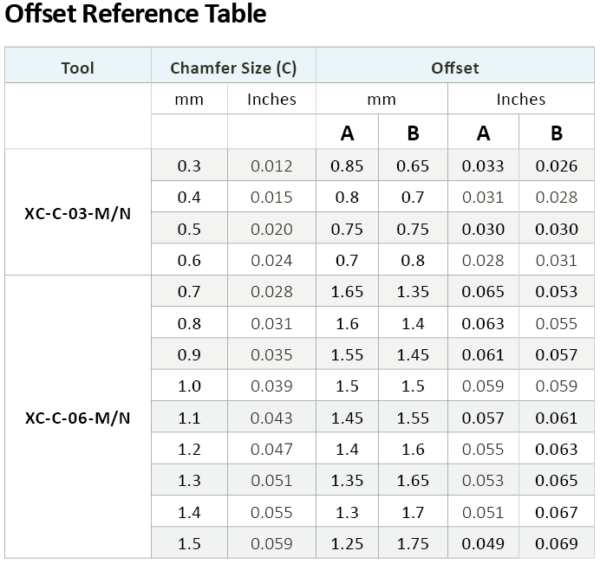600x564 pixels.
Task: Click the 0.3 mm chamfer size cell
Action: pyautogui.click(x=189, y=166)
